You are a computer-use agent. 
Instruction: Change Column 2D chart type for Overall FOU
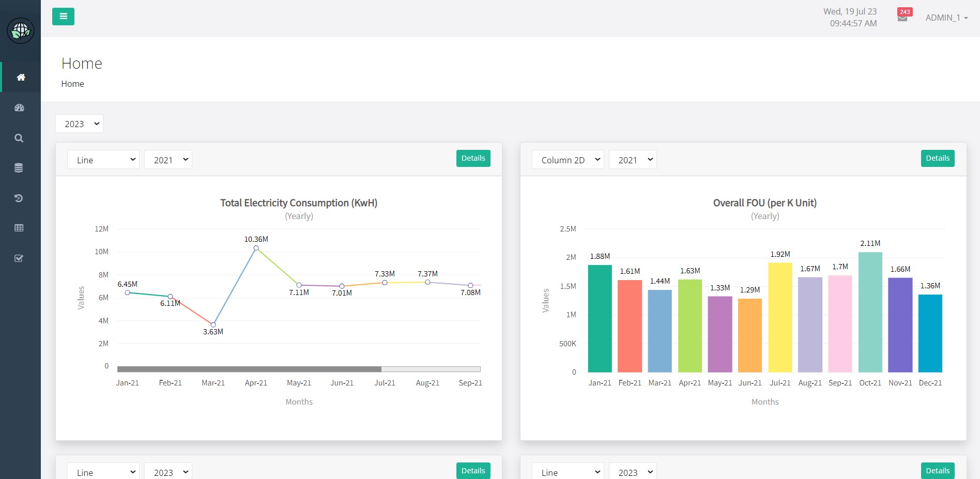click(568, 160)
